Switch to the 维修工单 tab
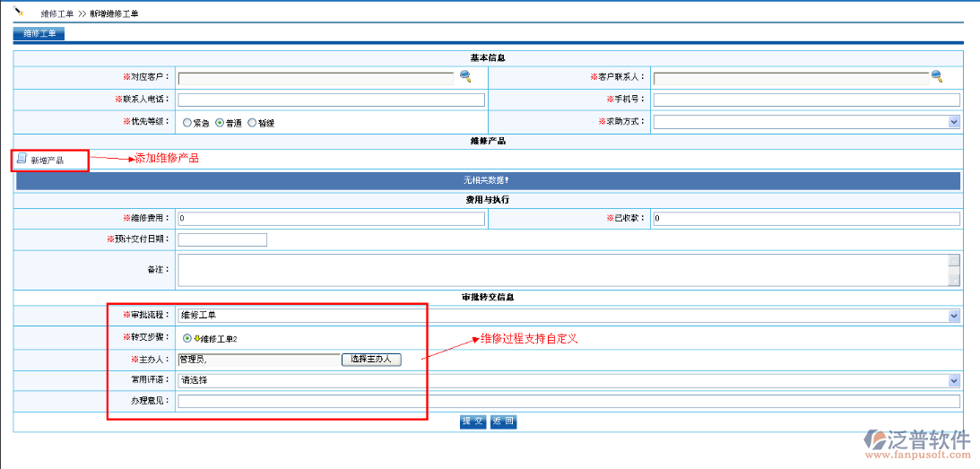The height and width of the screenshot is (469, 980). (x=39, y=34)
